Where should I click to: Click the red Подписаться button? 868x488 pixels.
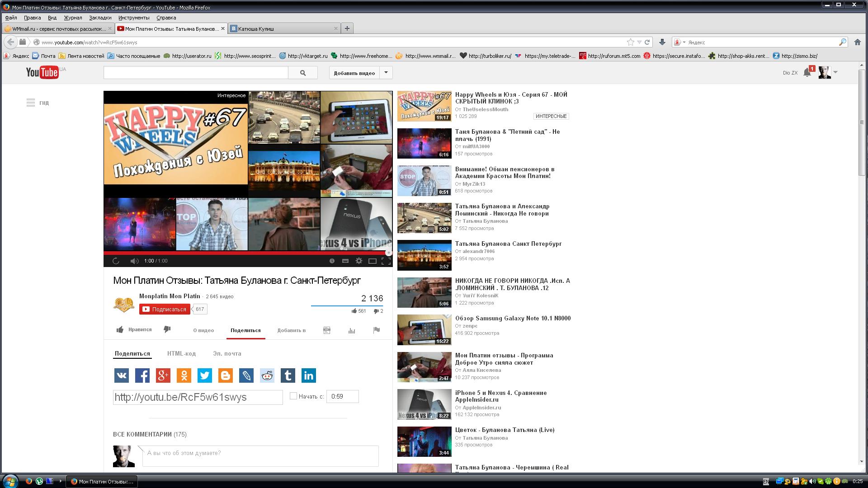coord(165,309)
